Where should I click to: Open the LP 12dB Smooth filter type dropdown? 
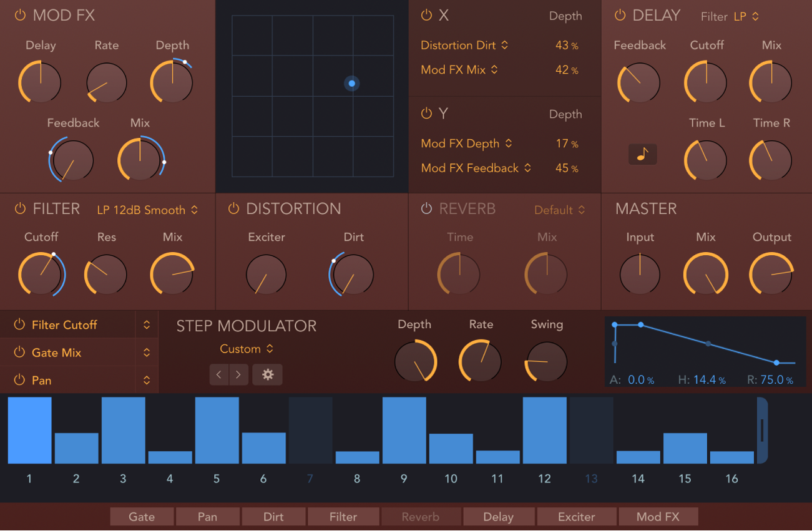tap(147, 210)
